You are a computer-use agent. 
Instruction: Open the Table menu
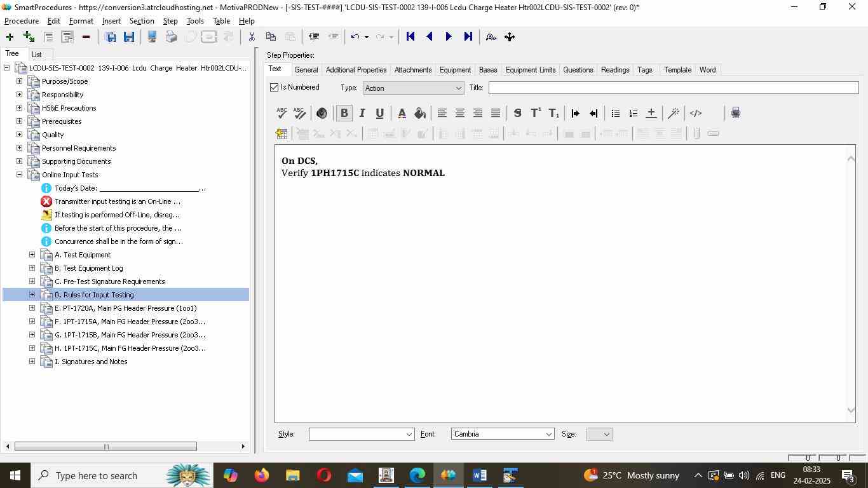tap(221, 21)
